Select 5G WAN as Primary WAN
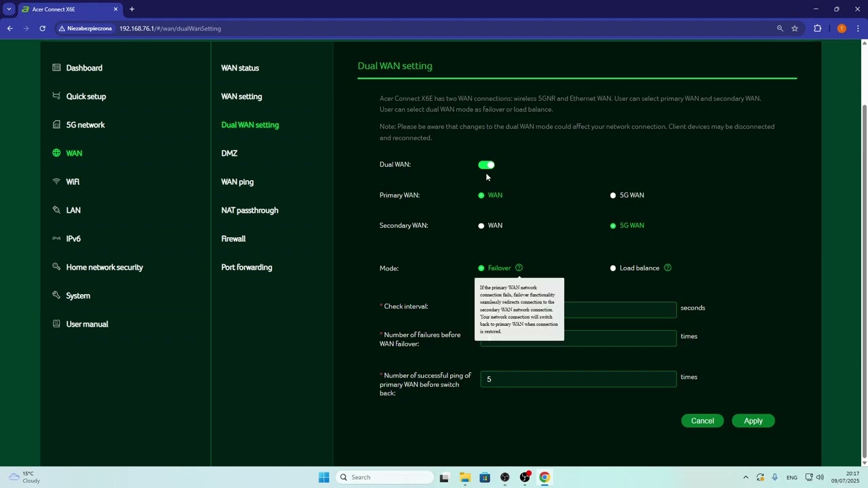 tap(613, 195)
